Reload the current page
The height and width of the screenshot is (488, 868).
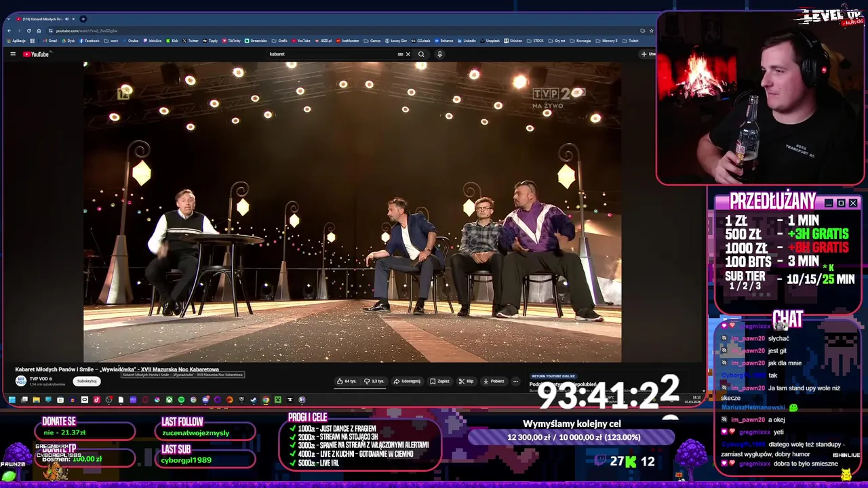[x=28, y=30]
